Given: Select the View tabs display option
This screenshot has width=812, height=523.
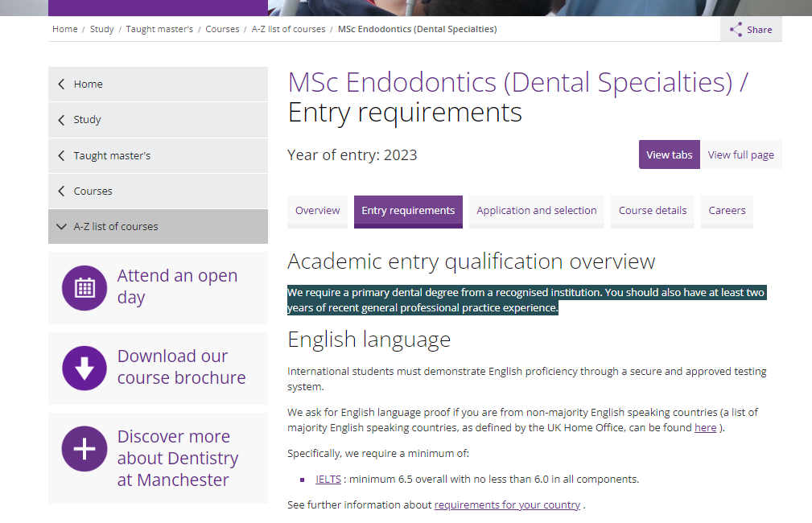Looking at the screenshot, I should click(x=669, y=155).
